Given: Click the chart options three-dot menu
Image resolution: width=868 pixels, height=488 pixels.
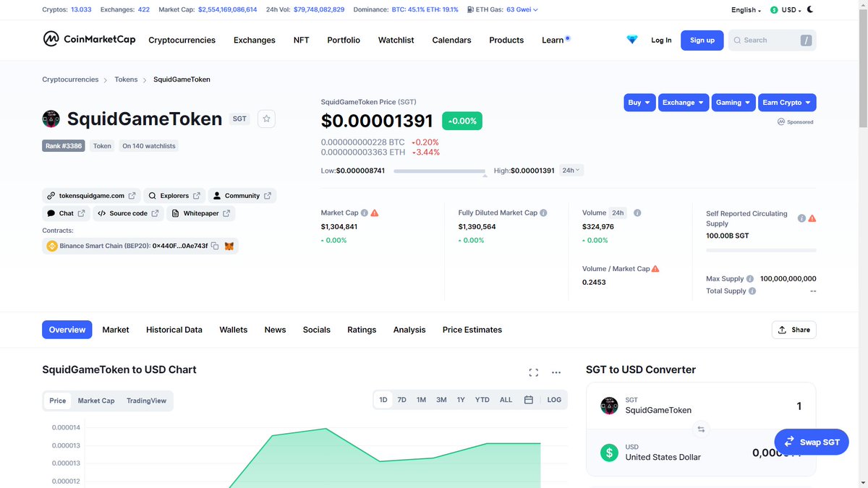Looking at the screenshot, I should [556, 372].
